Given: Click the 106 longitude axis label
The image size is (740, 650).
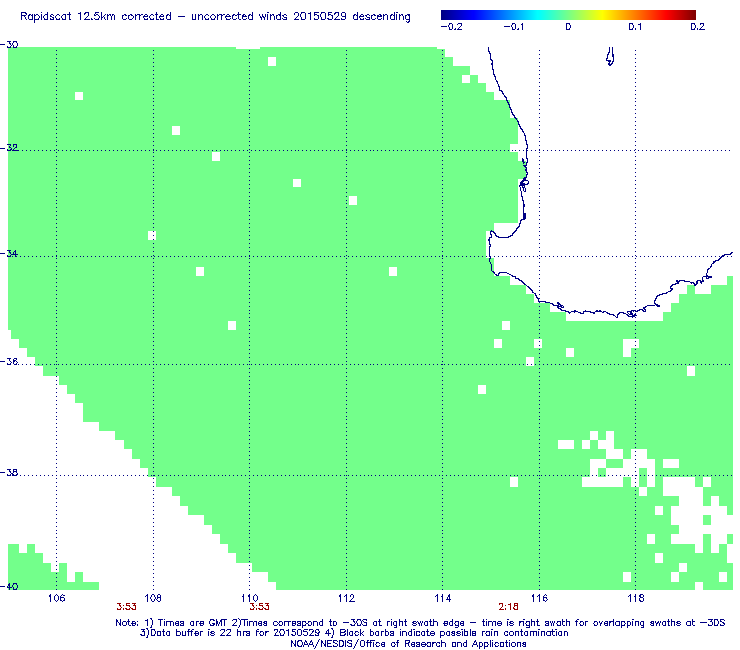Looking at the screenshot, I should tap(57, 599).
